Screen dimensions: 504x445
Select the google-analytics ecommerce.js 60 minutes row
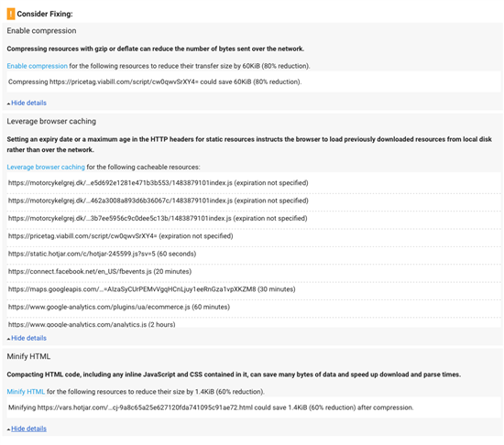coord(254,307)
